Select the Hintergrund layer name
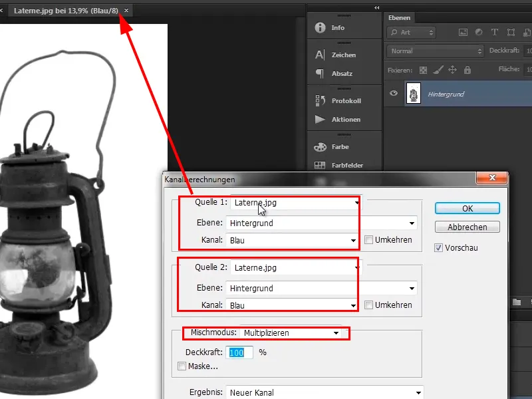The width and height of the screenshot is (532, 399). click(446, 94)
